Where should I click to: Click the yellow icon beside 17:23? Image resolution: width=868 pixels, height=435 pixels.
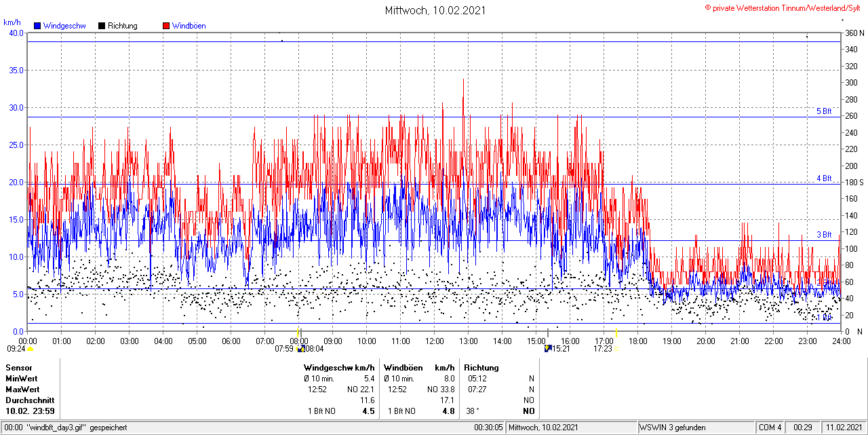[616, 349]
